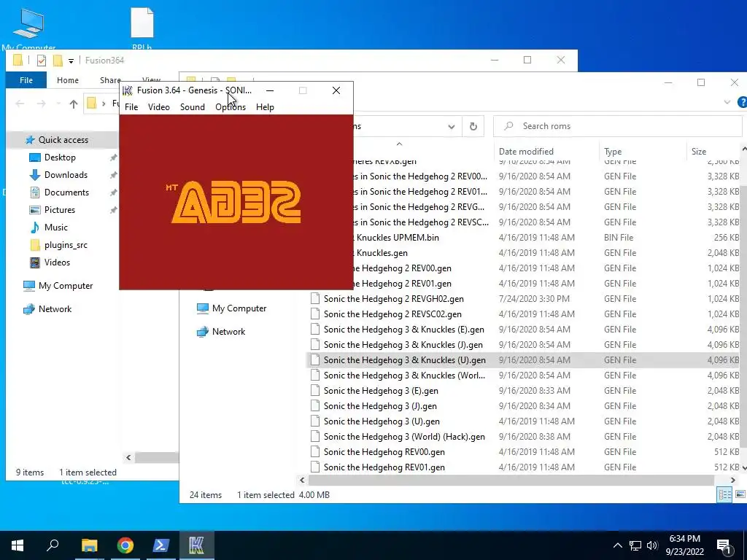Expand the ribbon chevron in roms window
The width and height of the screenshot is (747, 560).
click(727, 102)
